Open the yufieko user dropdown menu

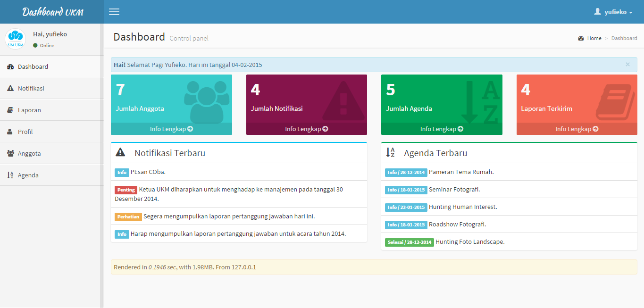[613, 12]
